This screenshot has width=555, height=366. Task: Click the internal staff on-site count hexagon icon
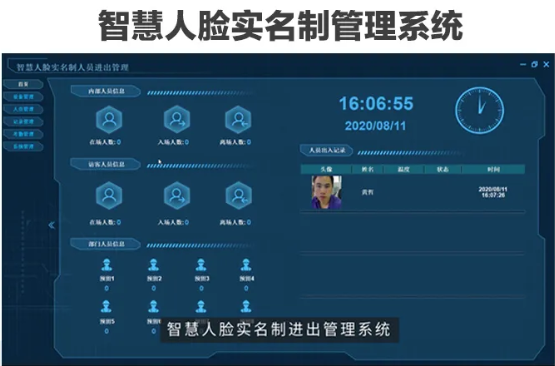(109, 119)
